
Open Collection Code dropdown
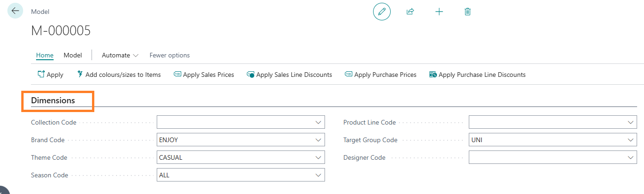click(318, 123)
